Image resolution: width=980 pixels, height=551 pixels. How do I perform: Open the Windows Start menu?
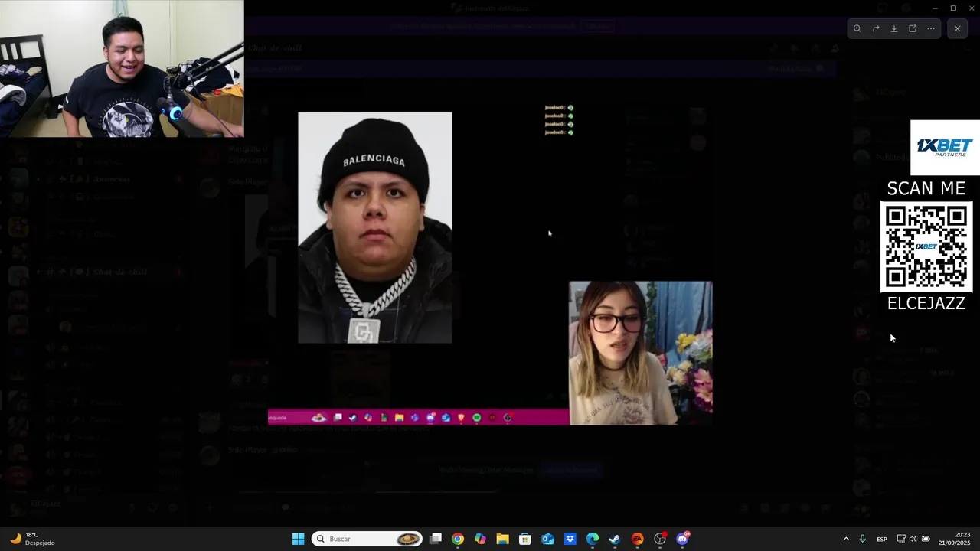click(x=298, y=539)
